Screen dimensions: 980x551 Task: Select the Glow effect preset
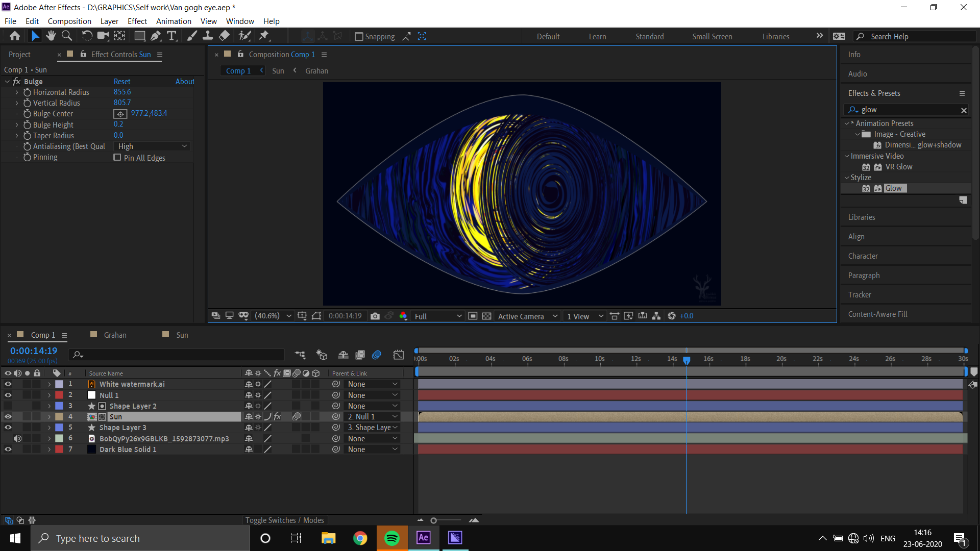(x=893, y=188)
